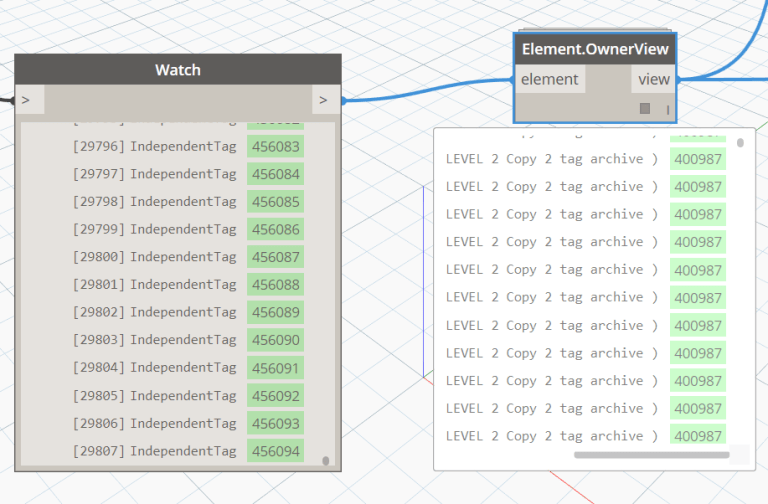Click the view output port

point(653,79)
